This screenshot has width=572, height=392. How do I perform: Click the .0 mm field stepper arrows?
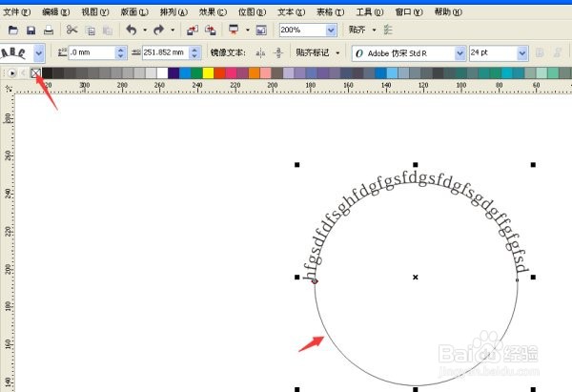(121, 52)
